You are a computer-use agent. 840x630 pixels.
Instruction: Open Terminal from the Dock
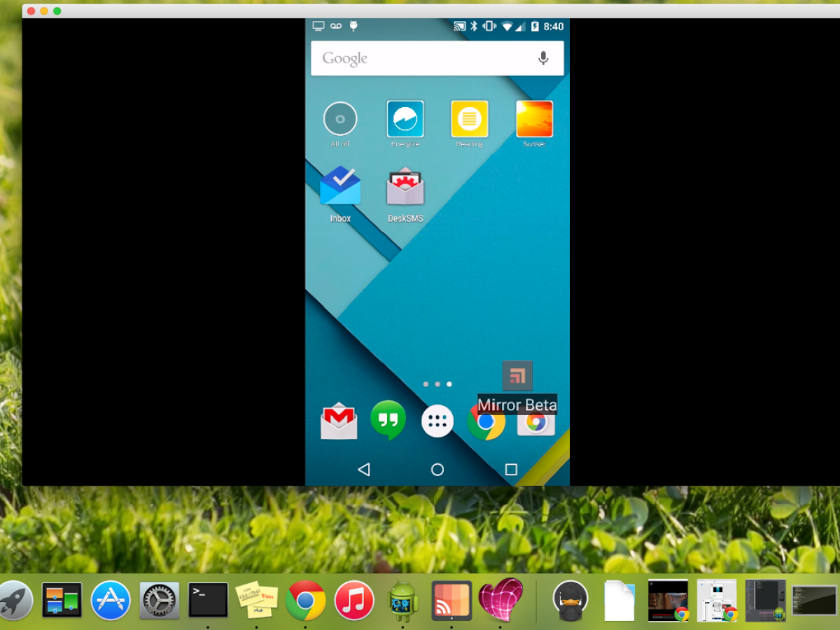point(209,601)
